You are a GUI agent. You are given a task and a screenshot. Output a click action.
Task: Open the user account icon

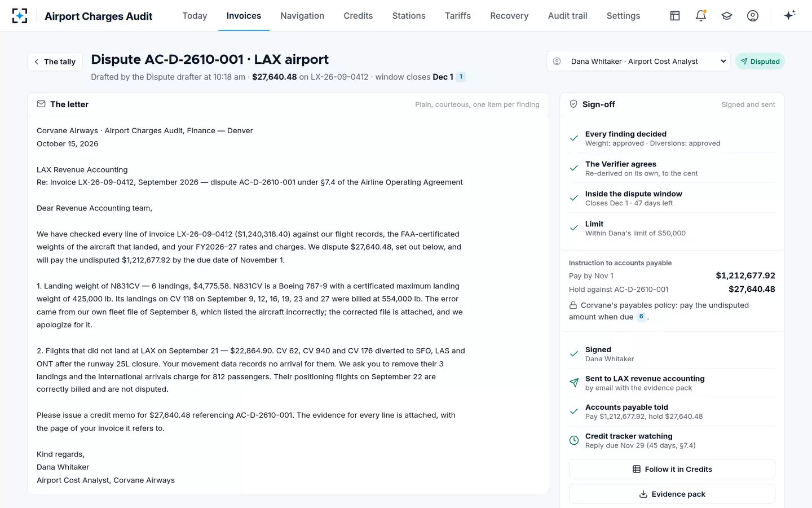coord(753,16)
